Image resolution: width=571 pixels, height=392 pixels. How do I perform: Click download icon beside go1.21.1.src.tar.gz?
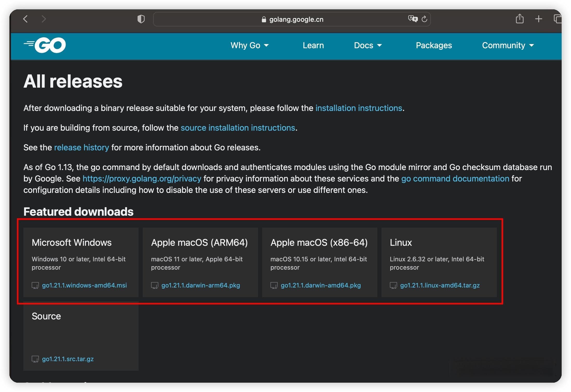(x=35, y=359)
